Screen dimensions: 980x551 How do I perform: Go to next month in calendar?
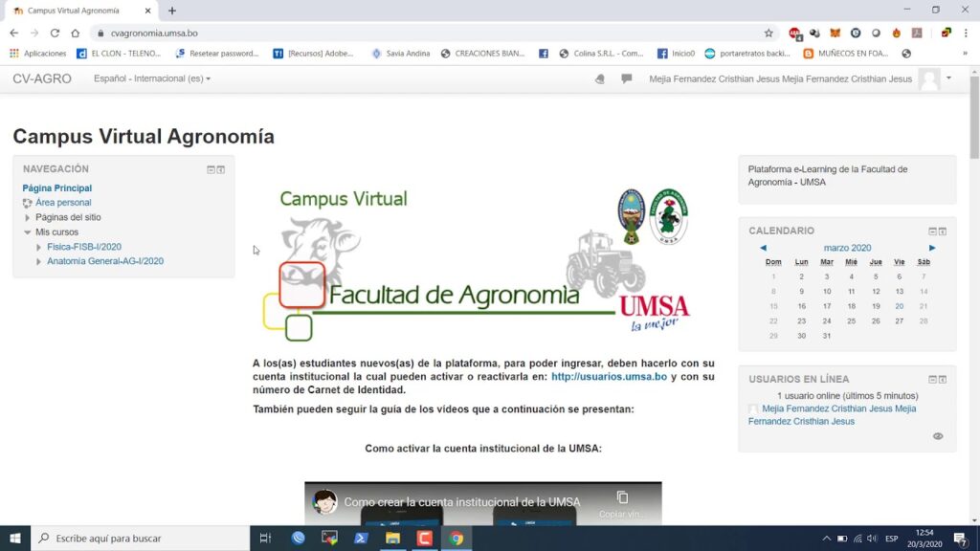point(932,248)
